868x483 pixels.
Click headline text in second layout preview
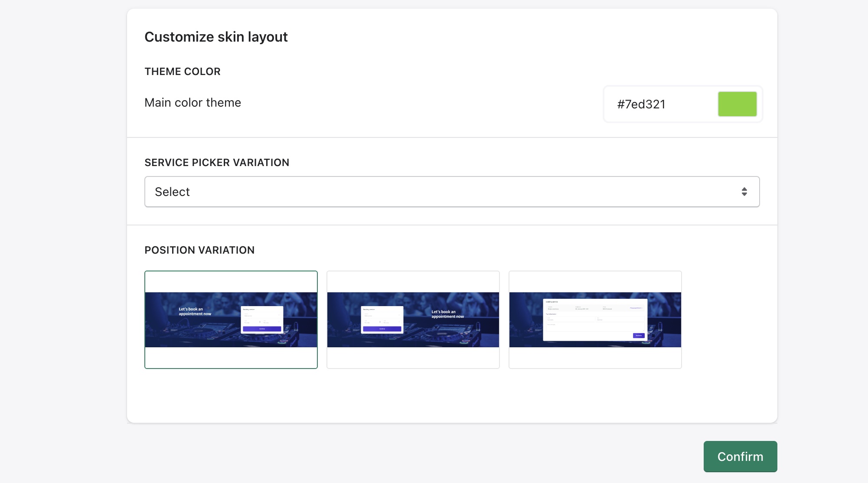447,314
